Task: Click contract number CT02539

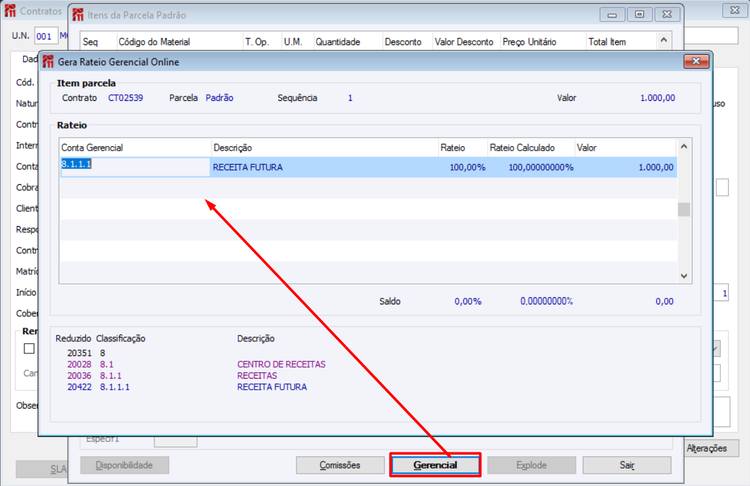Action: [125, 98]
